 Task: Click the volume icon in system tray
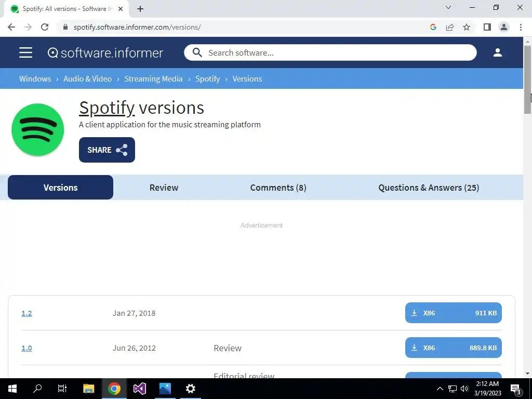pyautogui.click(x=464, y=389)
